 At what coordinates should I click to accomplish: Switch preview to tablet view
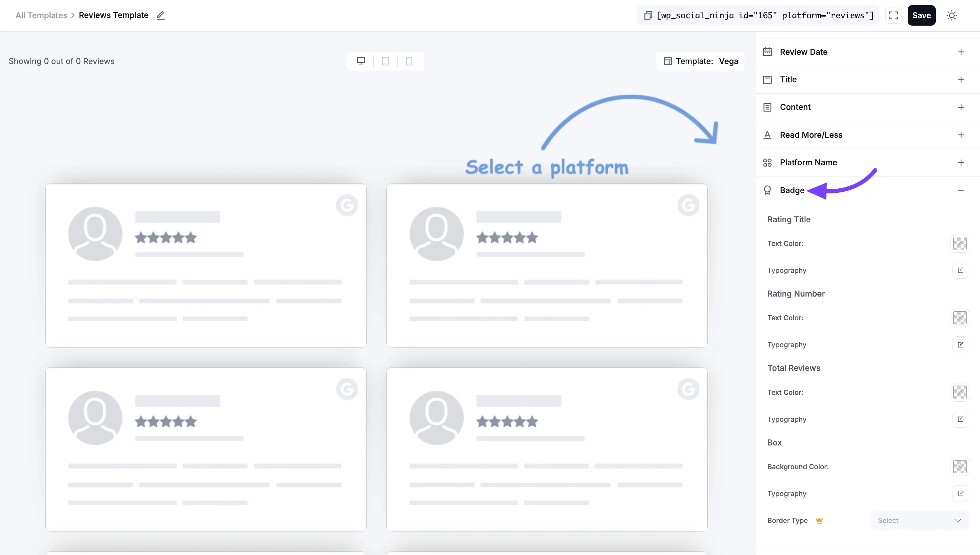pyautogui.click(x=385, y=61)
